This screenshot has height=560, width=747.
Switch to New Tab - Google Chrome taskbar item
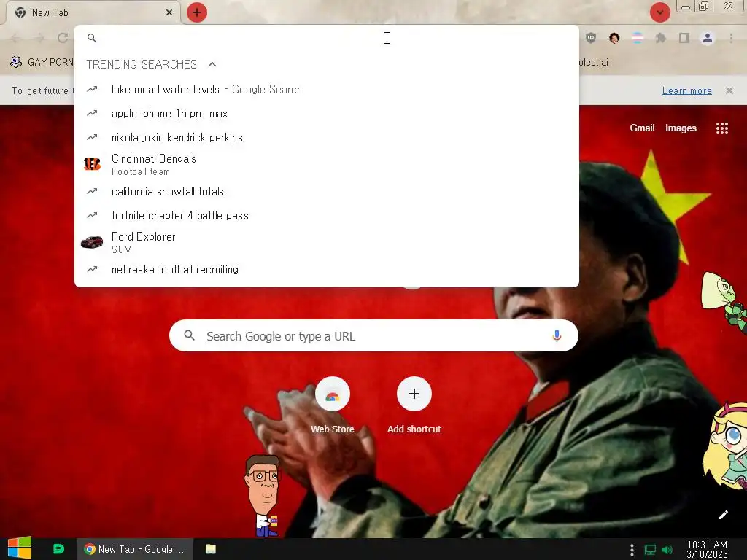tap(135, 549)
